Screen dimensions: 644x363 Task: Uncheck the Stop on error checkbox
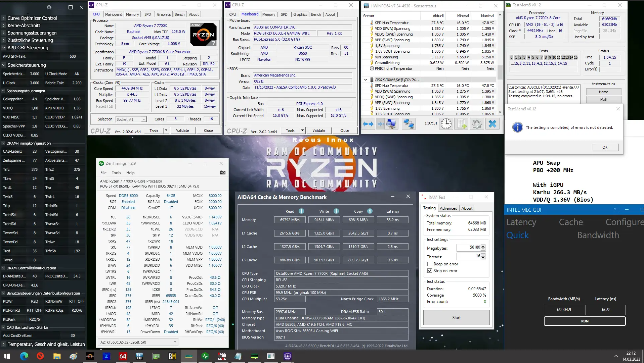coord(429,271)
